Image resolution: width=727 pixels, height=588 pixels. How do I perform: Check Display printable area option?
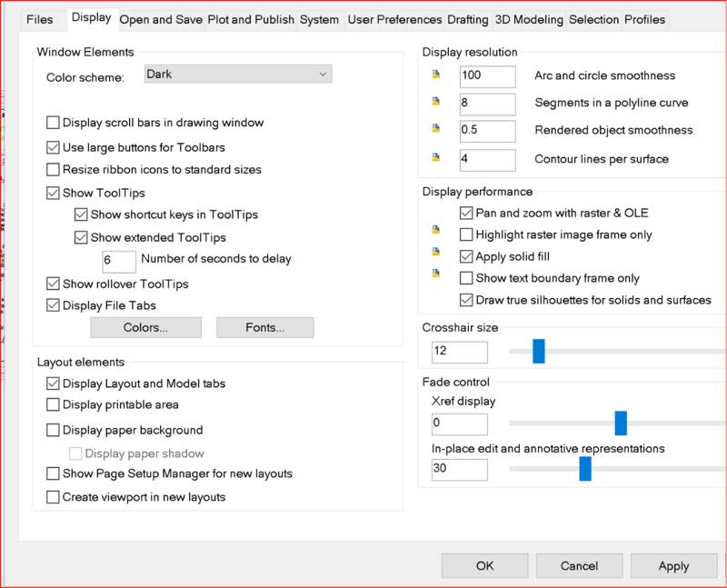pos(54,404)
